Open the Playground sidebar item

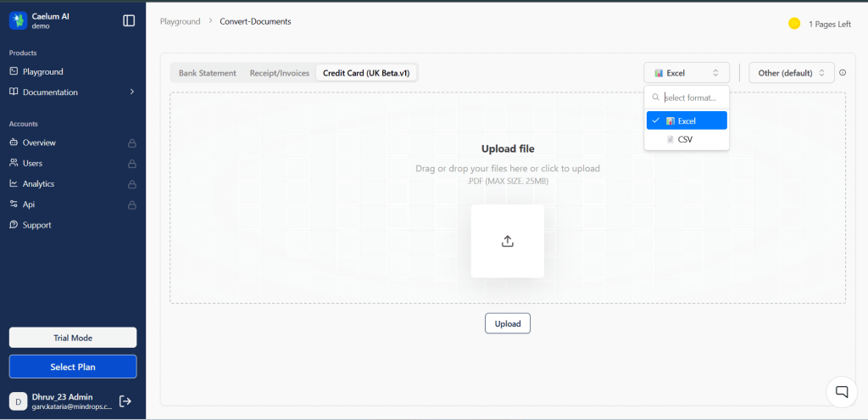tap(73, 71)
